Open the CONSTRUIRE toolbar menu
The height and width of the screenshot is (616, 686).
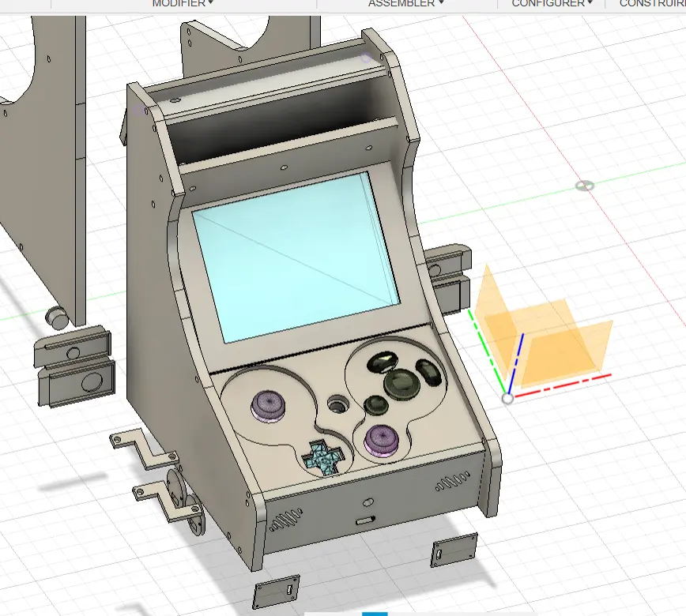(x=652, y=3)
